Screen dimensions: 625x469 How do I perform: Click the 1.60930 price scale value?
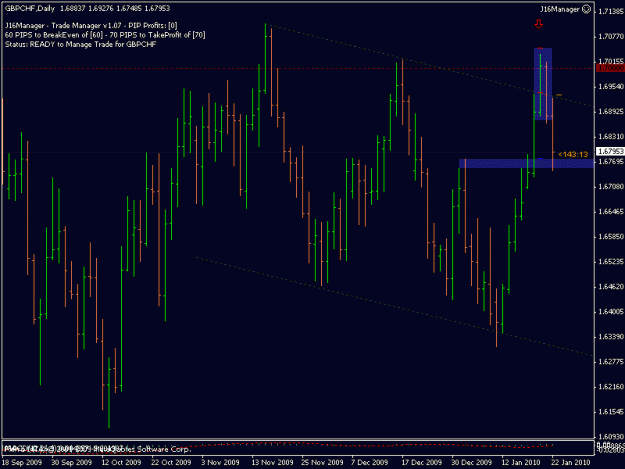click(611, 437)
